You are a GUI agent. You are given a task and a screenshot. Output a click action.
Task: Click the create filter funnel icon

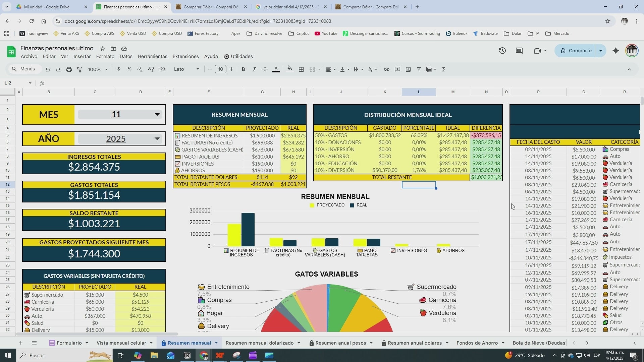point(419,69)
